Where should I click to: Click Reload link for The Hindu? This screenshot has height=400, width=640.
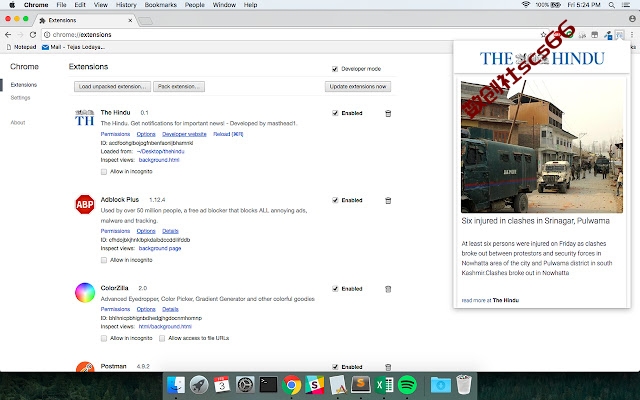228,134
